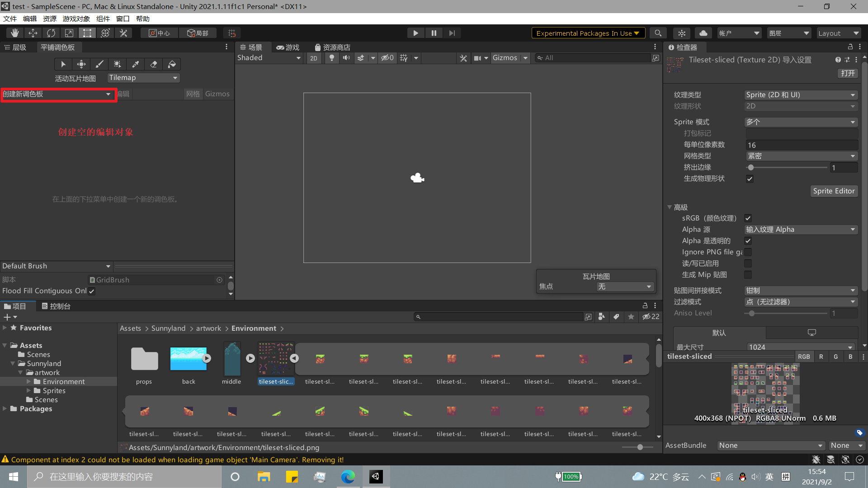Expand 创建新调色板 dropdown

[57, 94]
